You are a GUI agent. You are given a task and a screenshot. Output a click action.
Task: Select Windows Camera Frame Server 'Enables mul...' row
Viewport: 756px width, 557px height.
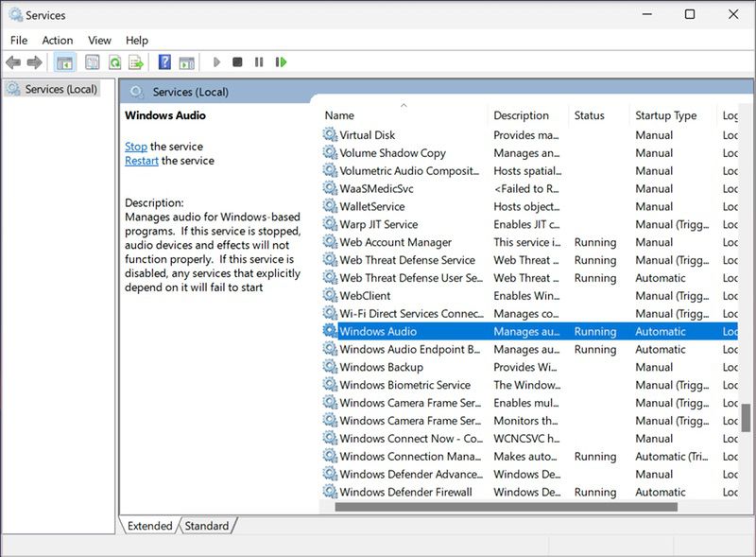coord(529,403)
